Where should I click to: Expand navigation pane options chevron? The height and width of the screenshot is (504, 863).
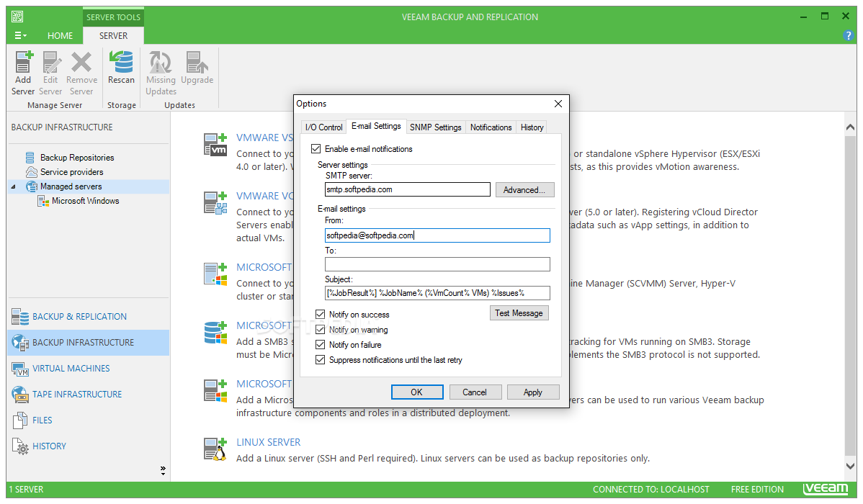pyautogui.click(x=163, y=470)
